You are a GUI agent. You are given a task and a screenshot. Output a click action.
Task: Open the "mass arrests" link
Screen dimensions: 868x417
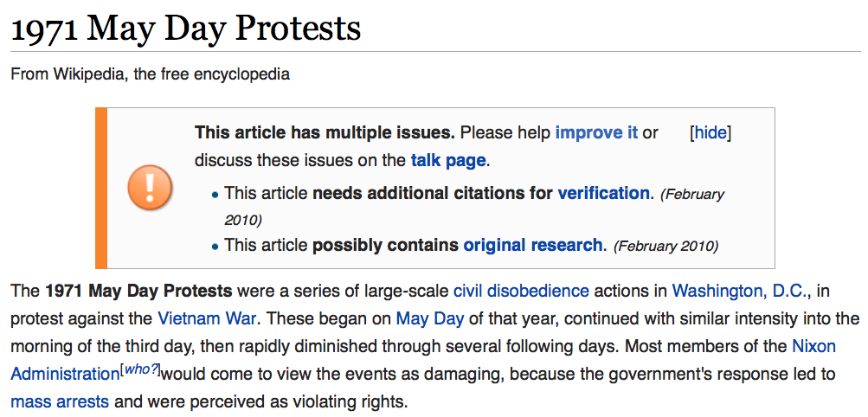pos(60,401)
